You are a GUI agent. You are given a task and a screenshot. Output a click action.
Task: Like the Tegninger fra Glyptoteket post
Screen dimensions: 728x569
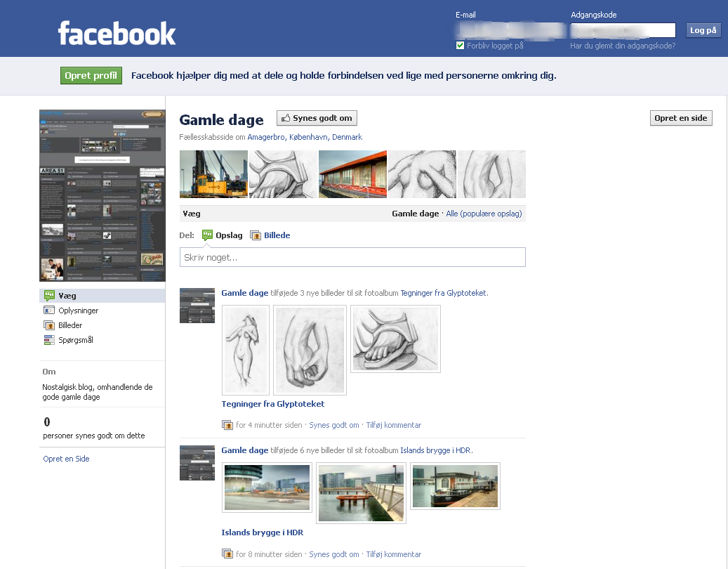[334, 425]
